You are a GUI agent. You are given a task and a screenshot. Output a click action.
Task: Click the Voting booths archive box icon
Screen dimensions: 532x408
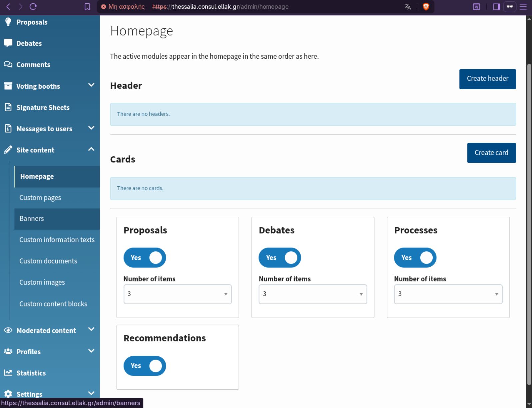(x=8, y=86)
